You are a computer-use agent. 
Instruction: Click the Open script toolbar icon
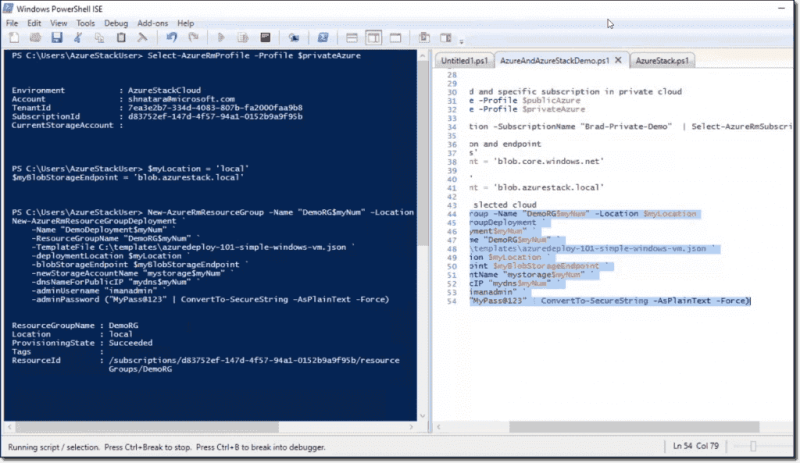[35, 37]
